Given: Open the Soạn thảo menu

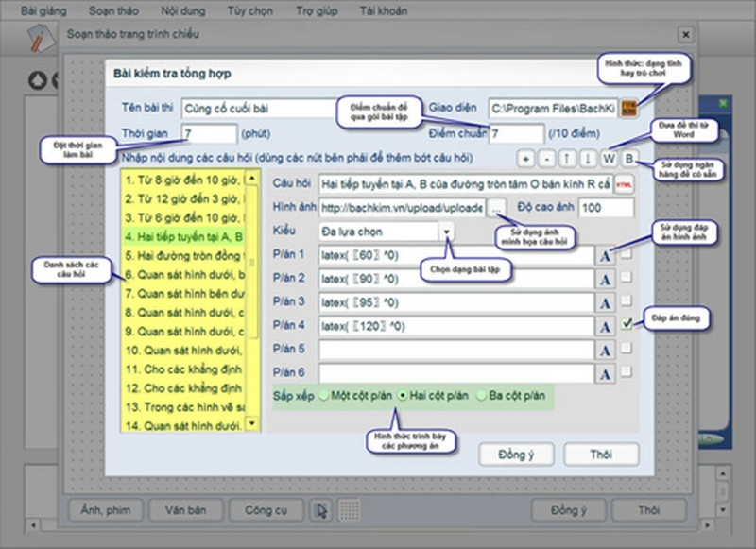Looking at the screenshot, I should (x=113, y=10).
